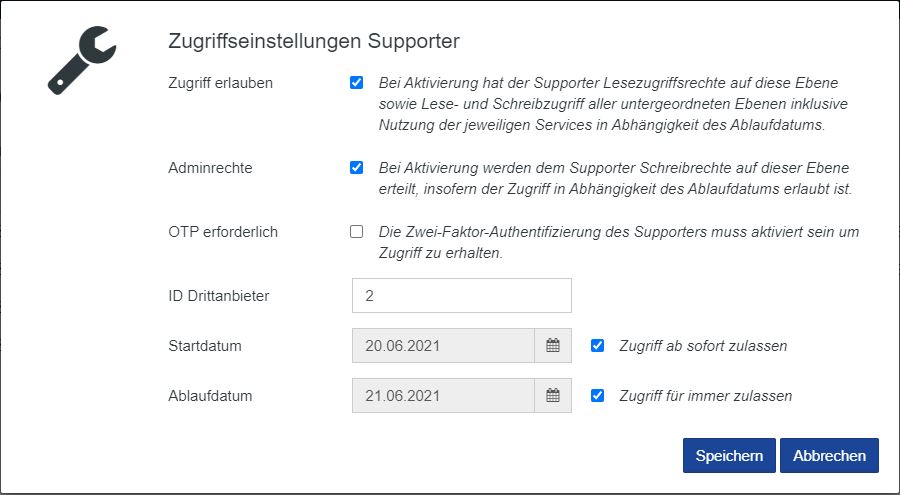Enable the OTP erforderlich checkbox
This screenshot has width=900, height=495.
(356, 232)
